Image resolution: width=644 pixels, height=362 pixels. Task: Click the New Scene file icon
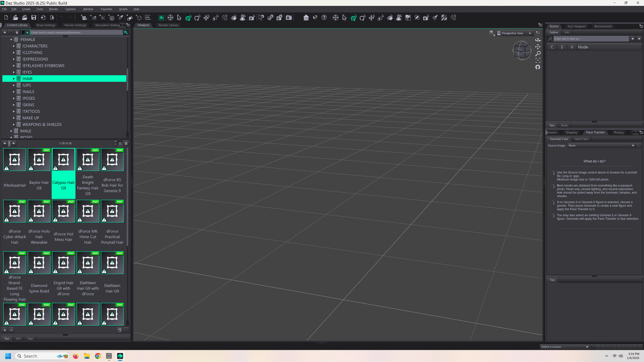tap(6, 17)
